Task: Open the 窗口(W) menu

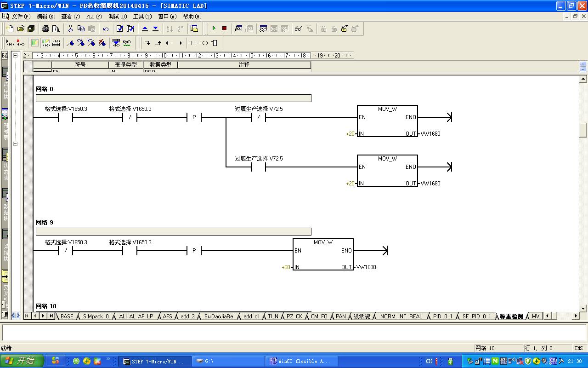Action: click(x=167, y=17)
